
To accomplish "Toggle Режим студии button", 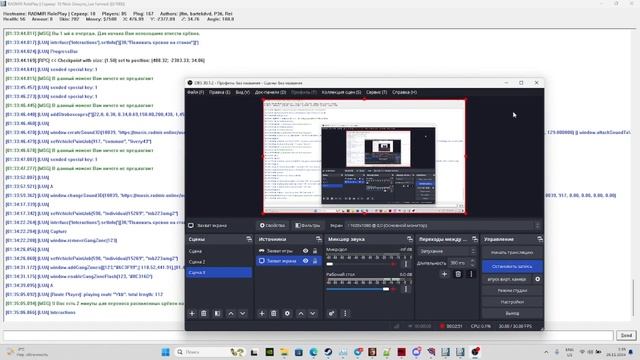I will coord(512,291).
